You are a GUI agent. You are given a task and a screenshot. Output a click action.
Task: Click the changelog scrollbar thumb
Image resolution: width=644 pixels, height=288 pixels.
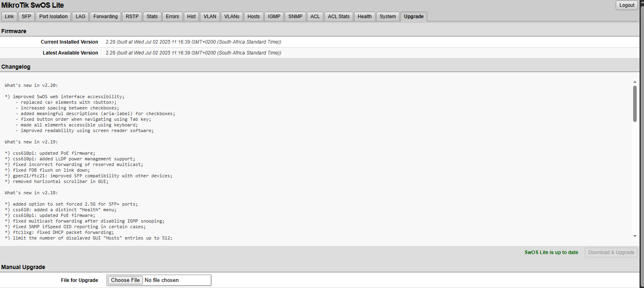[x=635, y=103]
